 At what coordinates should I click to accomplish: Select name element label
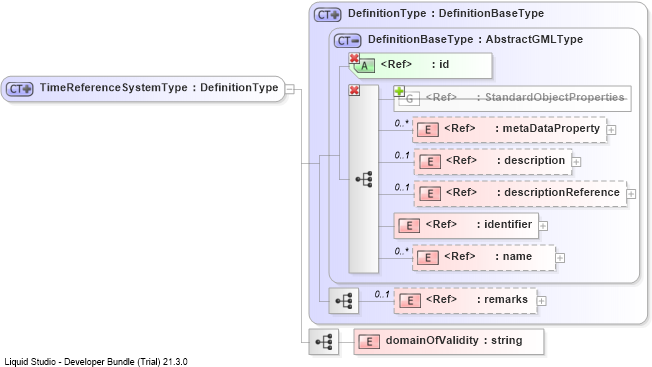[488, 256]
